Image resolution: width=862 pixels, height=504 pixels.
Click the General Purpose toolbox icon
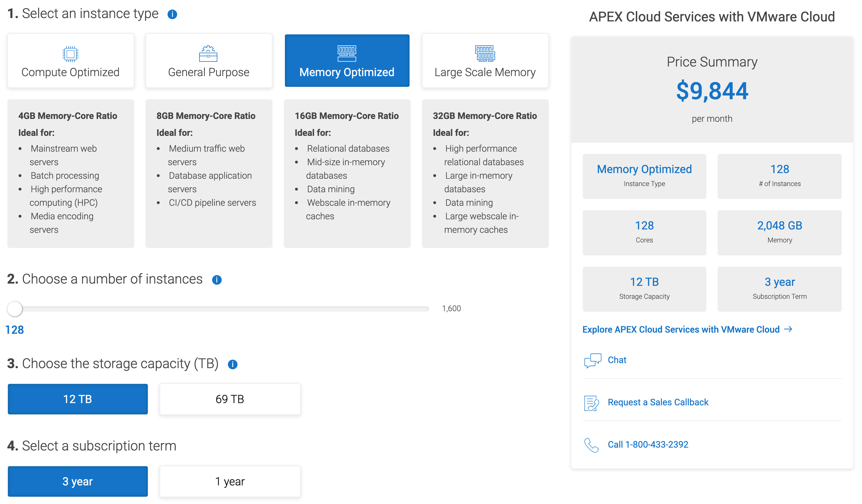[x=208, y=54]
